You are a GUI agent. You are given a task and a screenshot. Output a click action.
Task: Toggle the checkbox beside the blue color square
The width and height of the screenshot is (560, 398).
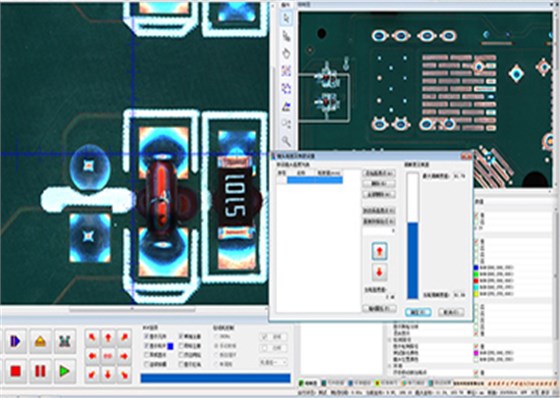point(146,346)
